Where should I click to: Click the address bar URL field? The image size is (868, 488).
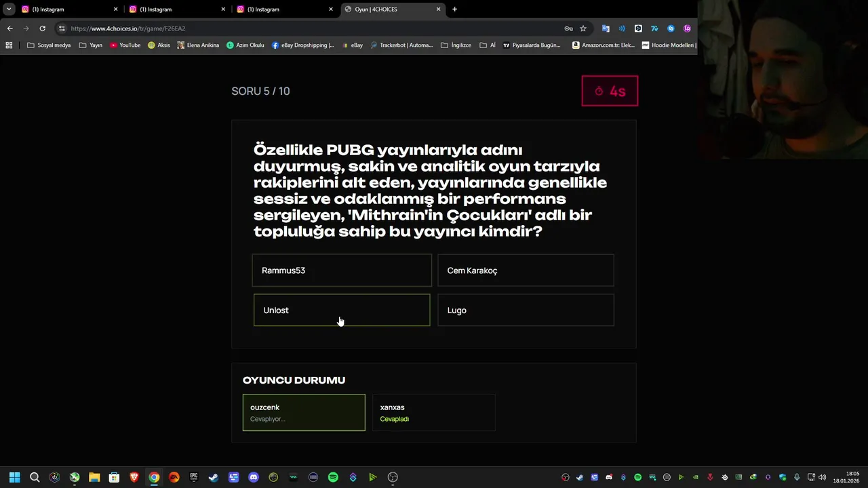[x=312, y=28]
